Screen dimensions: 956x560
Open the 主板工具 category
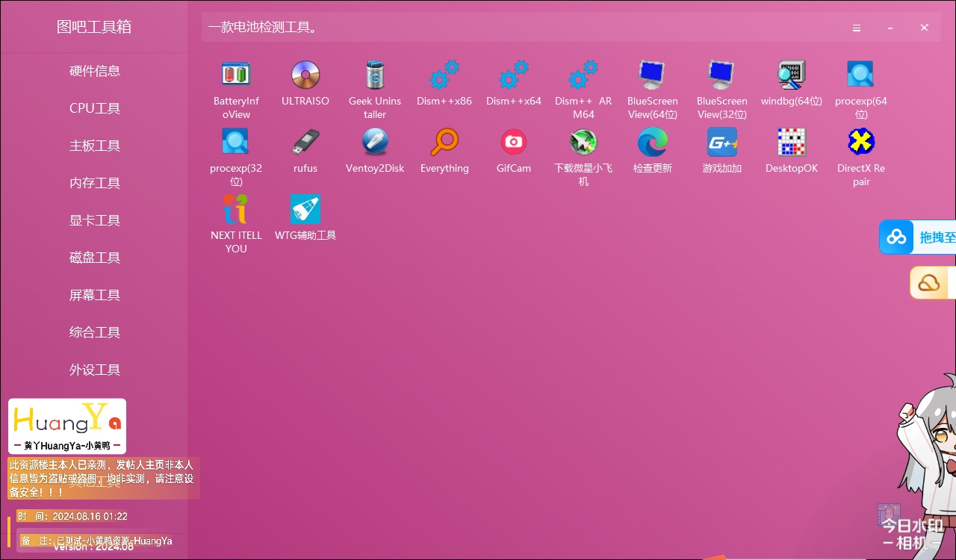coord(95,146)
